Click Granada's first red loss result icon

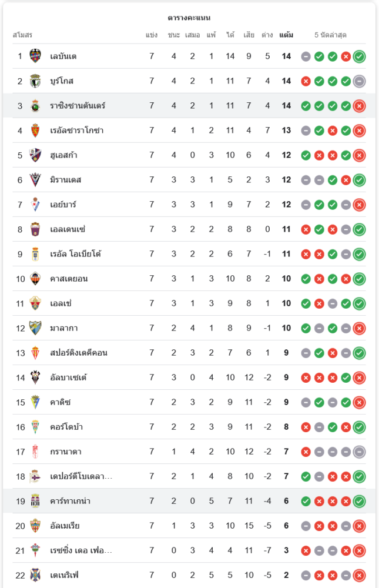click(x=306, y=452)
